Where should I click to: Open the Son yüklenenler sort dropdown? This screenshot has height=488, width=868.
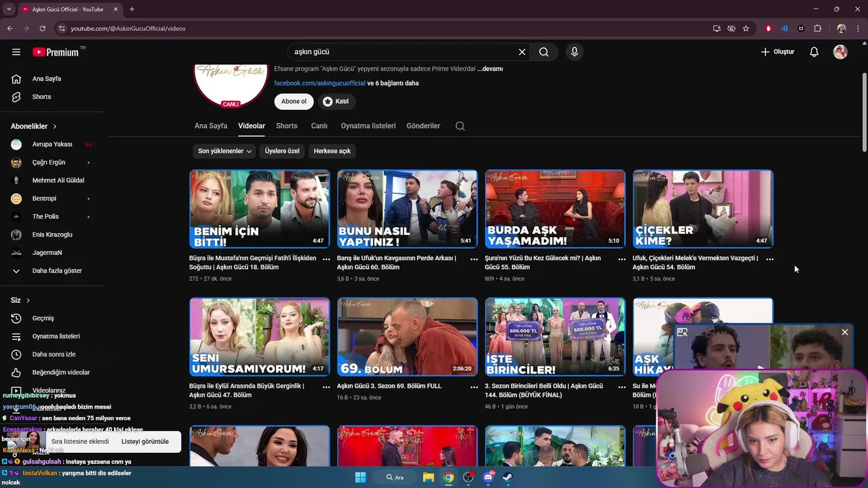[x=224, y=151]
